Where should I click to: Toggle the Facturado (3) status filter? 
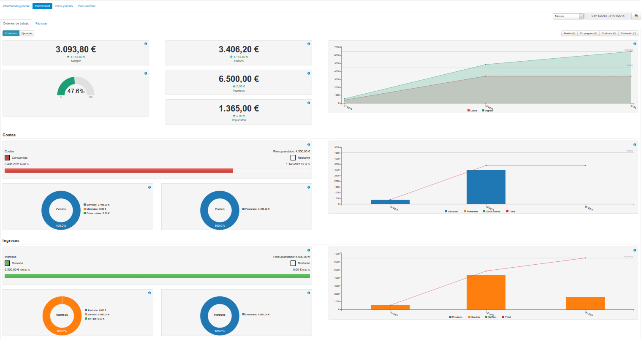pyautogui.click(x=628, y=33)
